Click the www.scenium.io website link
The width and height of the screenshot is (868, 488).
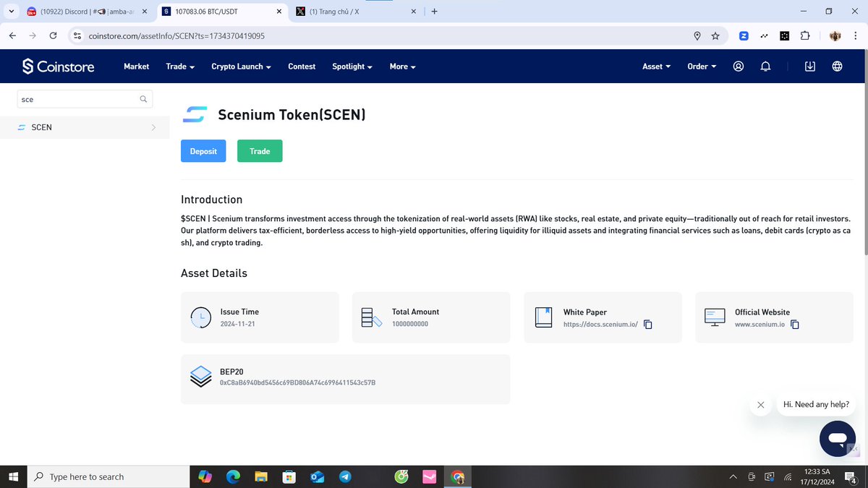pyautogui.click(x=759, y=325)
